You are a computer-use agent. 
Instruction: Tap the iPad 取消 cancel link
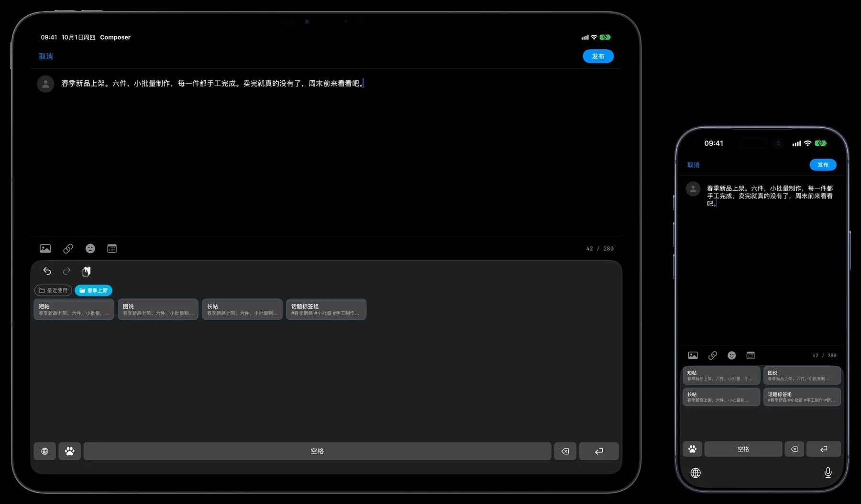pyautogui.click(x=46, y=56)
